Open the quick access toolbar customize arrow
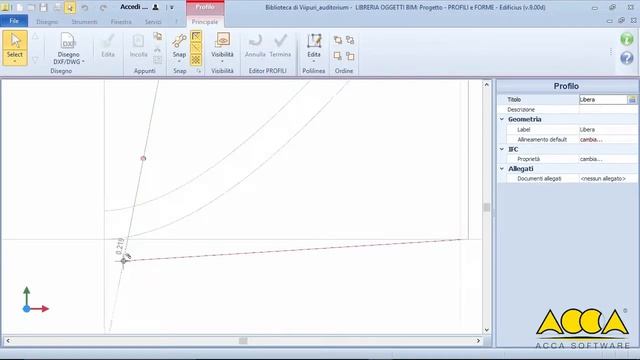 pyautogui.click(x=172, y=7)
